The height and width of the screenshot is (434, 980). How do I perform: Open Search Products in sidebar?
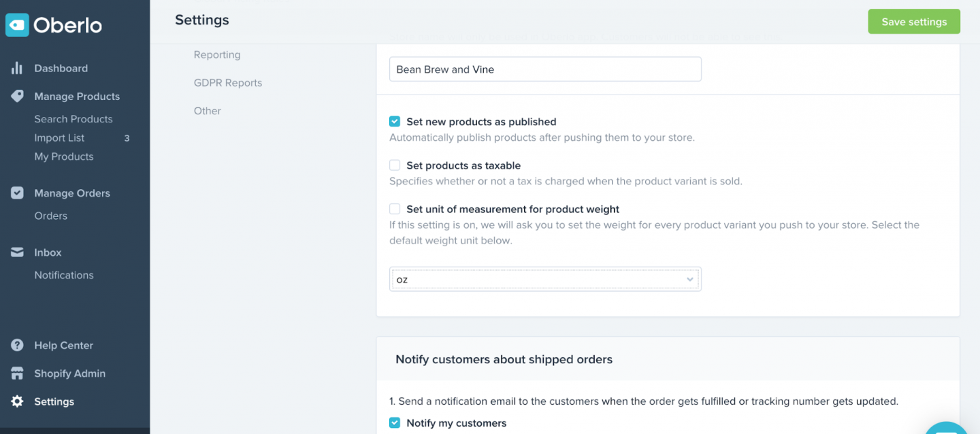[x=73, y=119]
